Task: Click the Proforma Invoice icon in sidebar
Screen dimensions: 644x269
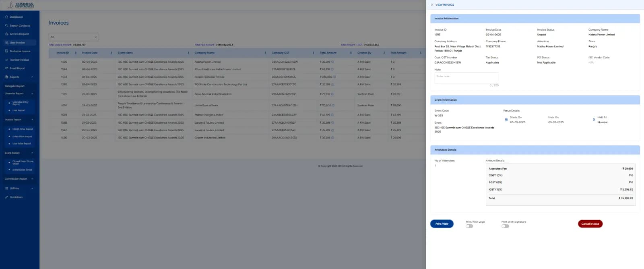Action: [x=6, y=51]
